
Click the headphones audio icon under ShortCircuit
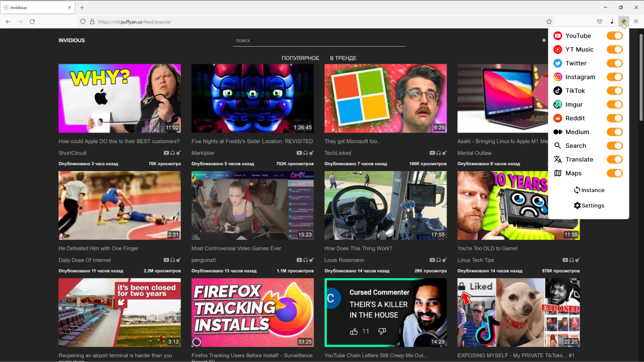click(172, 153)
